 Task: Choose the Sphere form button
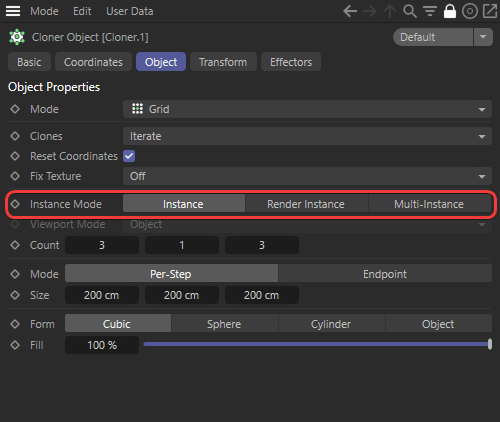click(x=224, y=324)
